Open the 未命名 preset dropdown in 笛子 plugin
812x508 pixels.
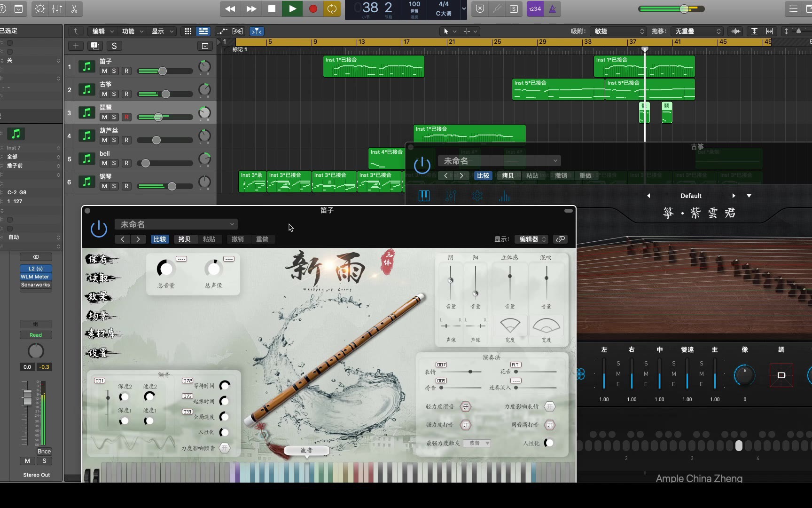[x=176, y=224]
